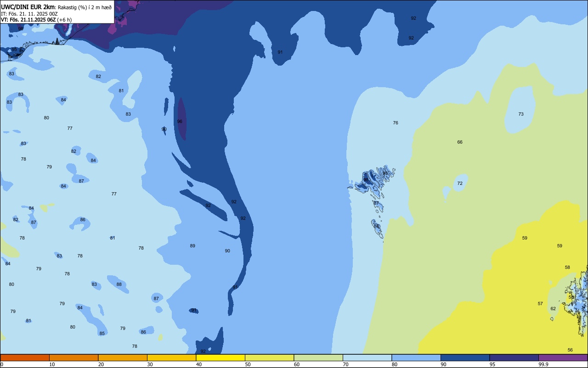Click the legend tick label '99.9'
The height and width of the screenshot is (368, 588).
point(543,364)
